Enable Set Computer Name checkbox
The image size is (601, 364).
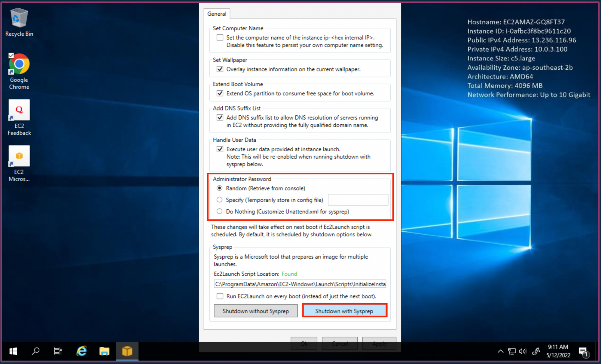(220, 38)
